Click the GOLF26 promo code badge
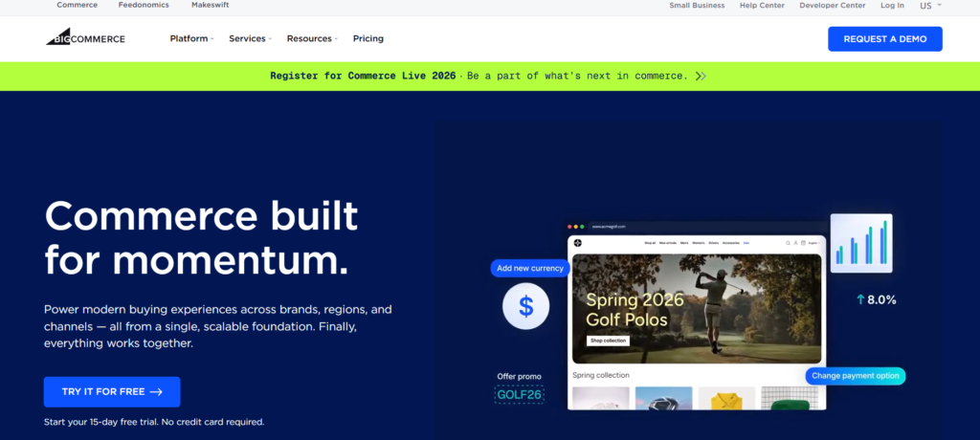This screenshot has width=980, height=440. click(519, 393)
